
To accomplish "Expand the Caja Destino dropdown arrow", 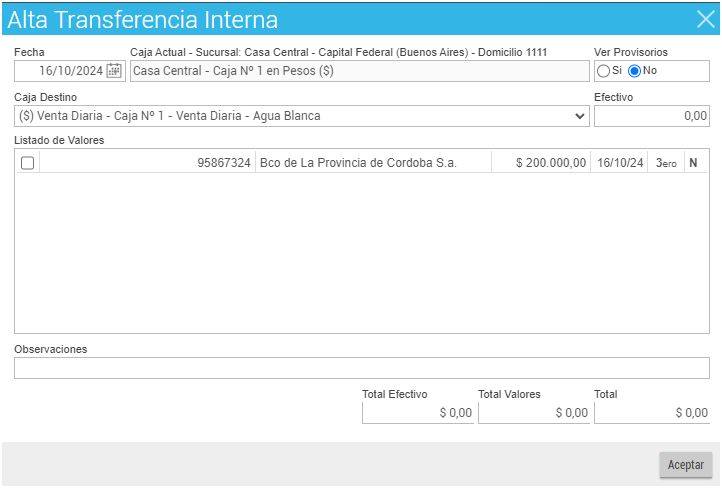I will pyautogui.click(x=580, y=116).
